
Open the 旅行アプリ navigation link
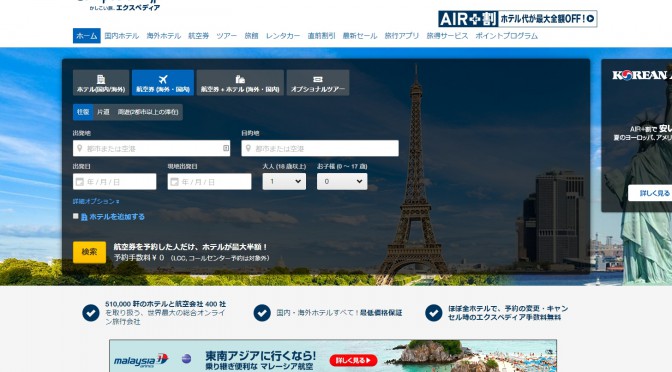point(402,36)
